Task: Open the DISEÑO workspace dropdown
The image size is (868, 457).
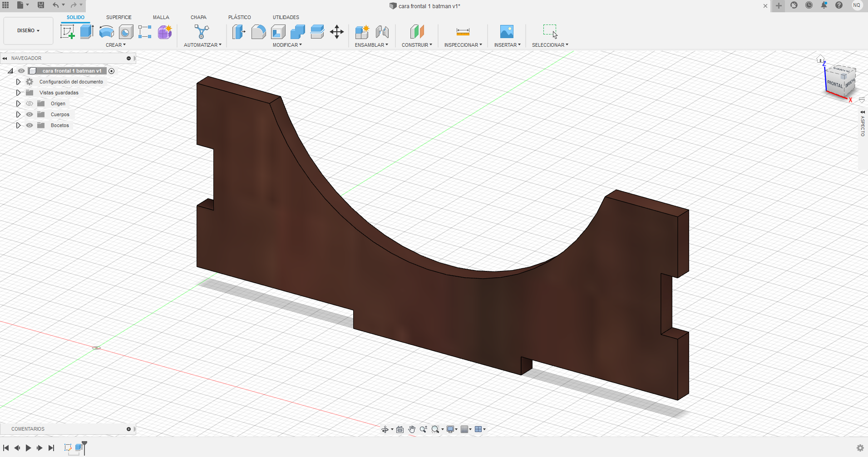Action: point(28,30)
